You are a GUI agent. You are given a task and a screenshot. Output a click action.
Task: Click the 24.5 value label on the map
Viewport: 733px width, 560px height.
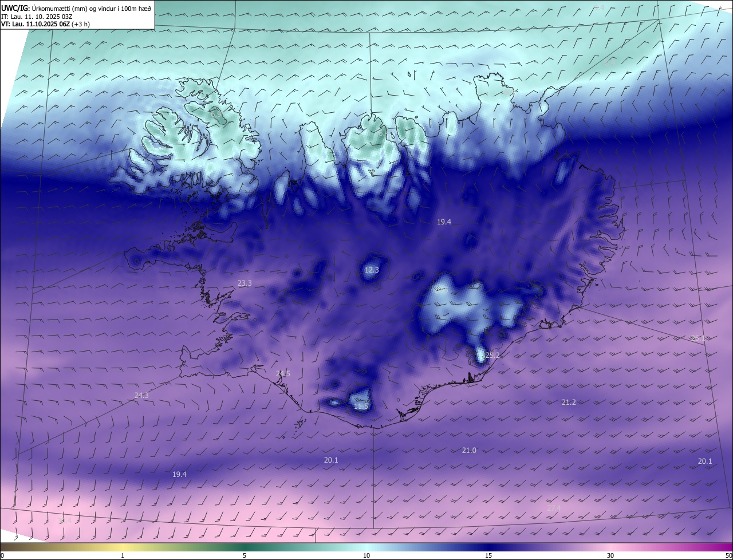[283, 373]
